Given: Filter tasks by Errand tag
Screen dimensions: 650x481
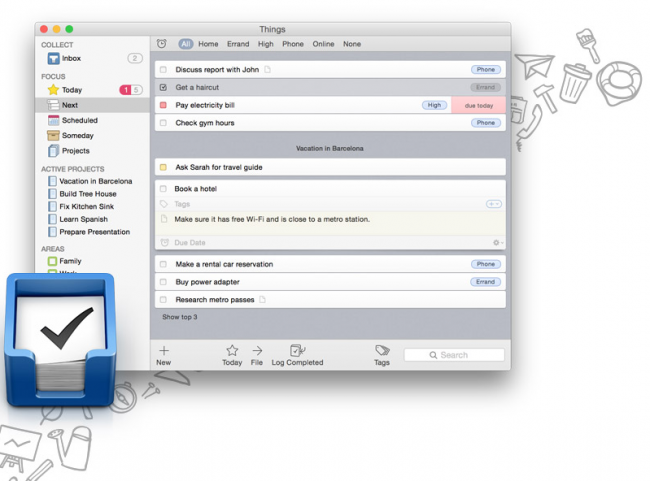Looking at the screenshot, I should 238,44.
